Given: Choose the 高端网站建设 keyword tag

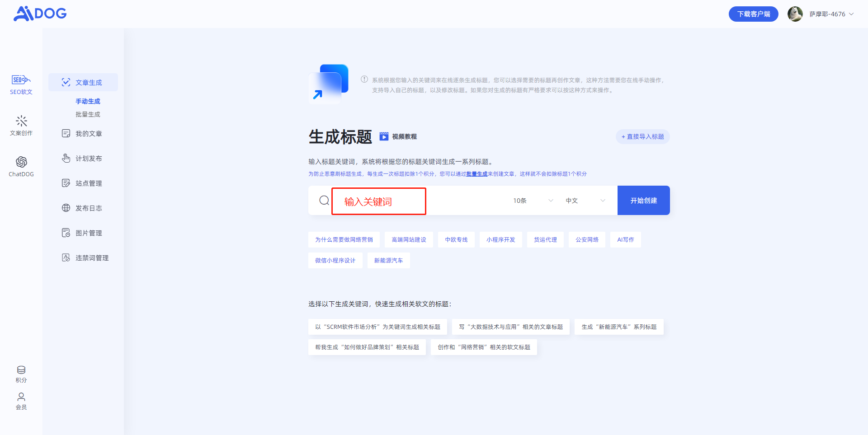Looking at the screenshot, I should [409, 240].
